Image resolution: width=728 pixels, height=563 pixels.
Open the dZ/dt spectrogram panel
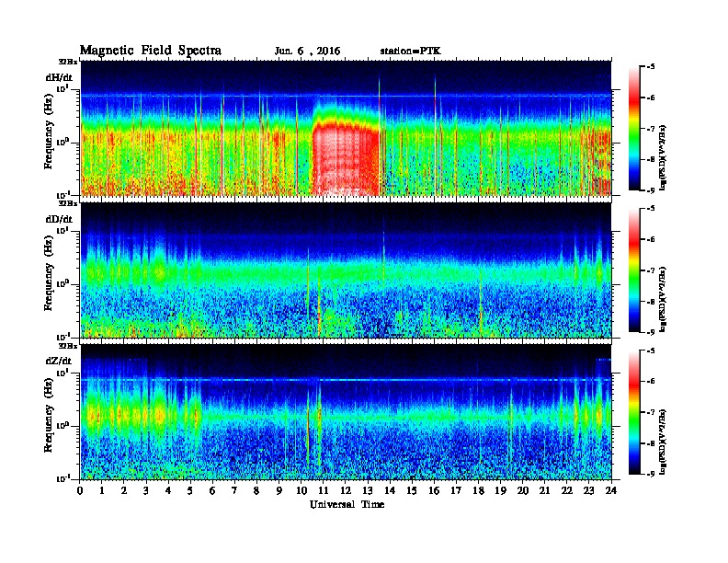pos(346,412)
